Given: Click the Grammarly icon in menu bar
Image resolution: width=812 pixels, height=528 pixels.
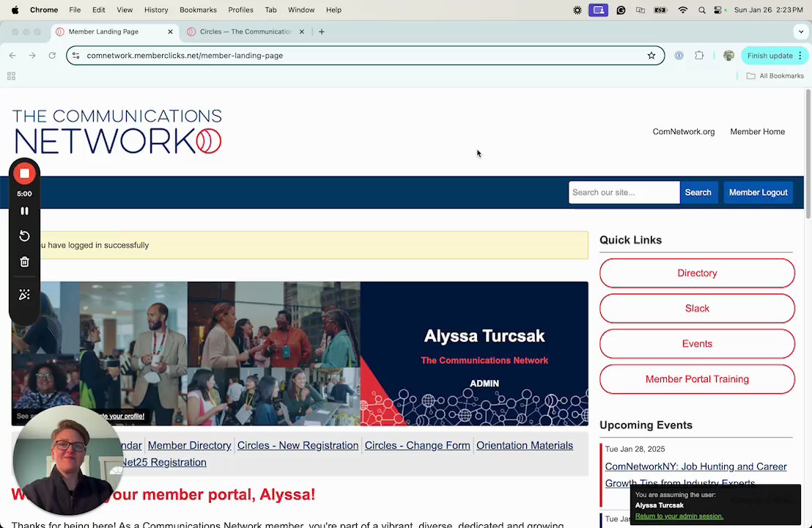Looking at the screenshot, I should point(621,10).
